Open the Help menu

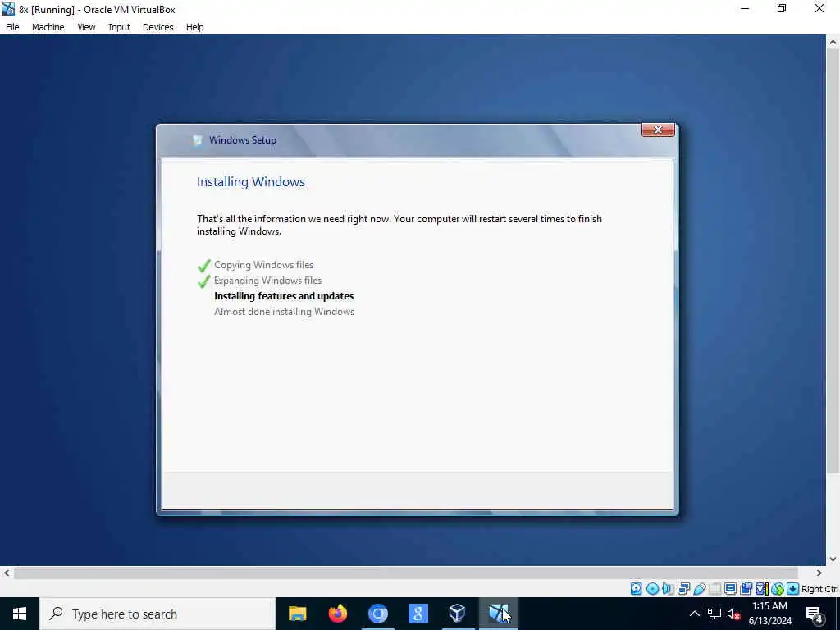[x=195, y=27]
